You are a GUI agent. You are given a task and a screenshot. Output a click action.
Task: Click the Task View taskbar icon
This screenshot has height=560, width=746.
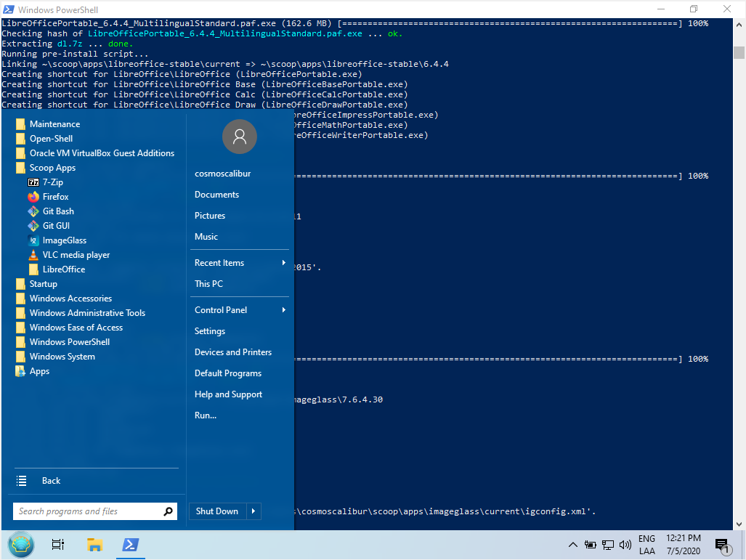pos(58,545)
